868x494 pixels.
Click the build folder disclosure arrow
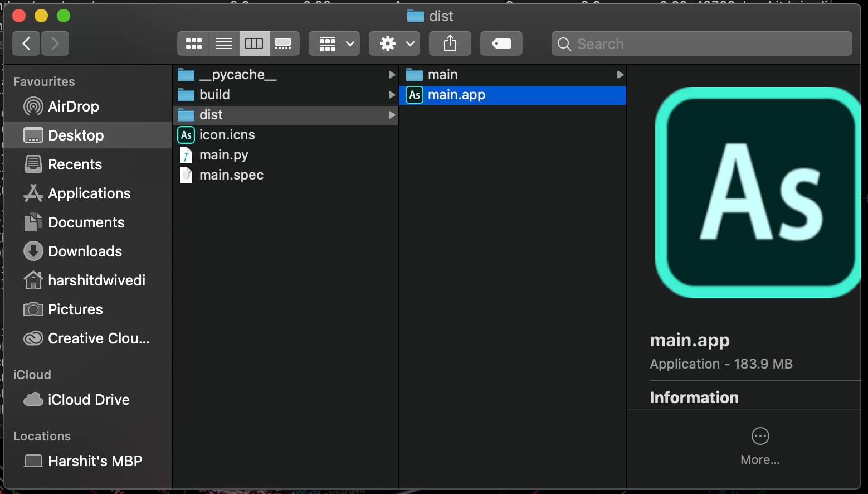(x=392, y=95)
